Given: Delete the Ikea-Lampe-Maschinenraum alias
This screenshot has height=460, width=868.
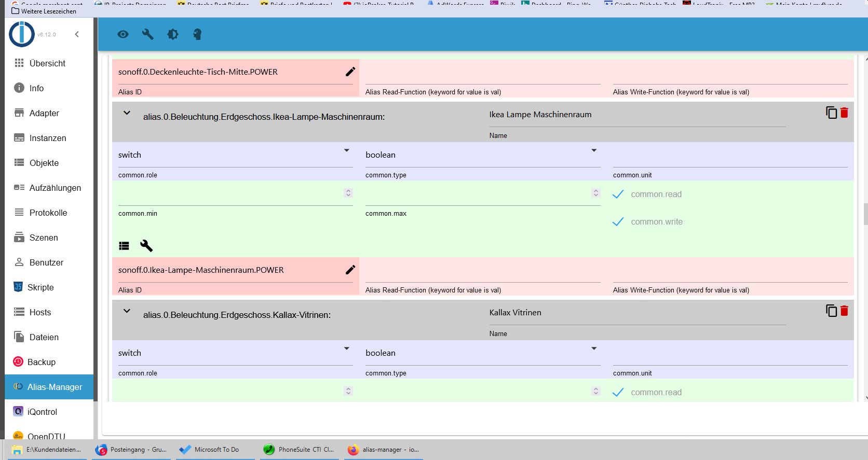Looking at the screenshot, I should click(x=844, y=113).
